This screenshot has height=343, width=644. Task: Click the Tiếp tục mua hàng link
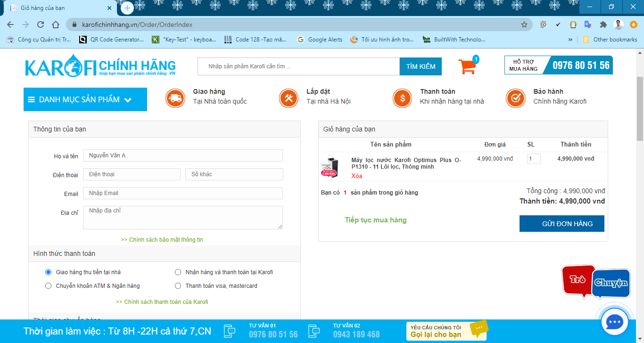click(375, 220)
